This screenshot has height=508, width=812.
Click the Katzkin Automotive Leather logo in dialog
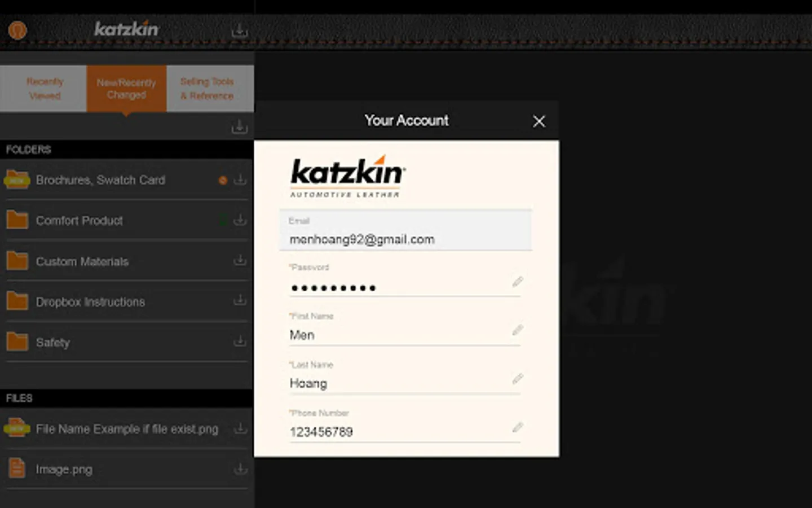pos(348,176)
